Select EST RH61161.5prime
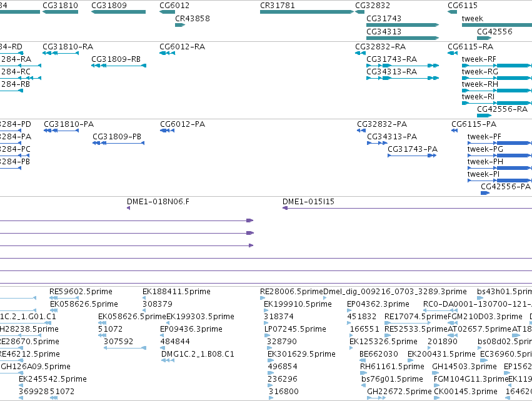 [x=392, y=367]
